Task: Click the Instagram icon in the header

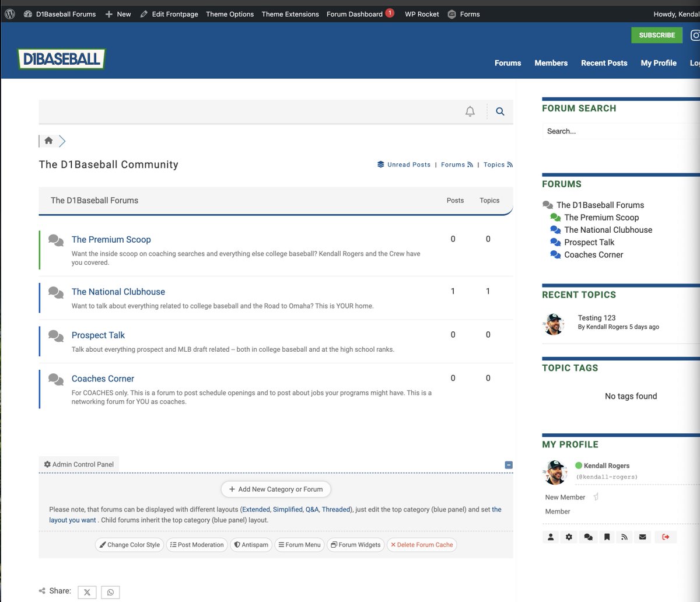Action: coord(695,35)
